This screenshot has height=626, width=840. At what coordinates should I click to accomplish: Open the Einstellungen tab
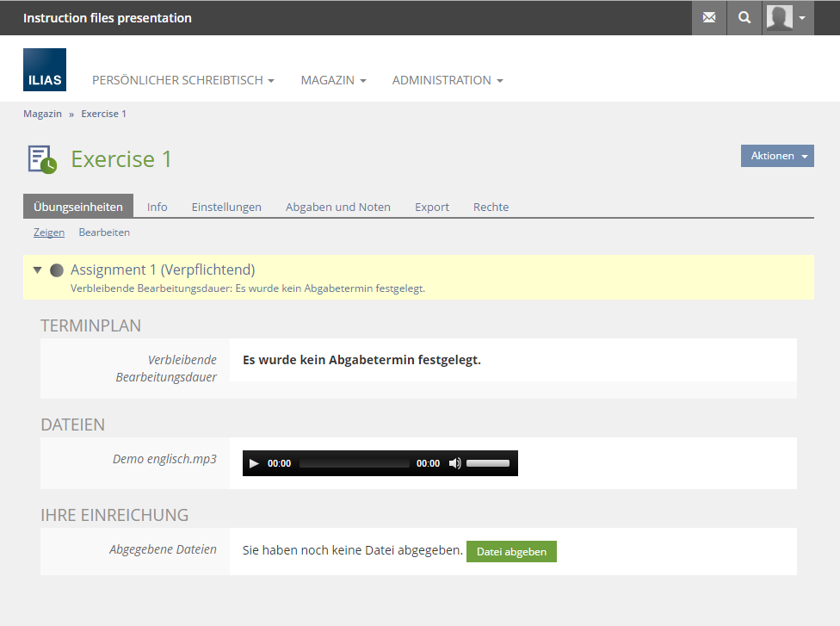click(x=226, y=207)
